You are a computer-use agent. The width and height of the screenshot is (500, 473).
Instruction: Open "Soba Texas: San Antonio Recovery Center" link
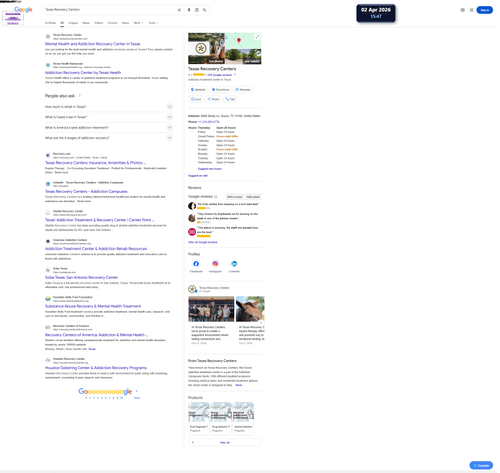pos(82,277)
